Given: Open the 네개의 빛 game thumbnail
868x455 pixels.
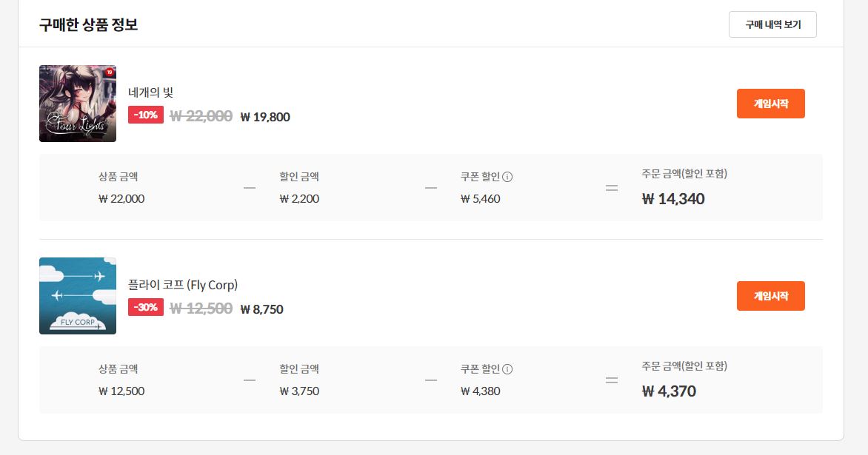Looking at the screenshot, I should (x=78, y=104).
